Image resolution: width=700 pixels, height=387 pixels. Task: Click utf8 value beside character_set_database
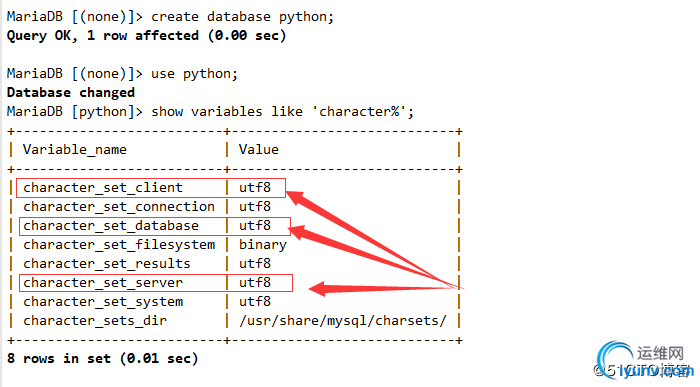pos(254,225)
